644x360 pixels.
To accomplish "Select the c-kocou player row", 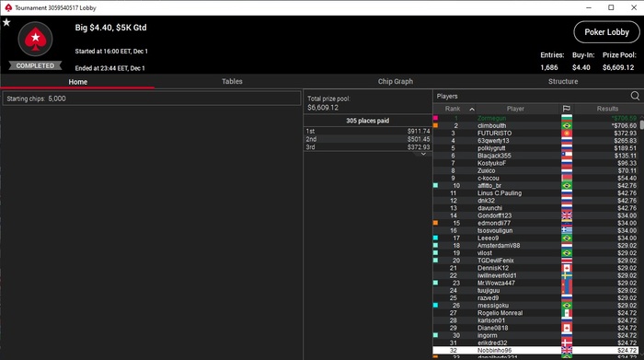I will [x=536, y=179].
